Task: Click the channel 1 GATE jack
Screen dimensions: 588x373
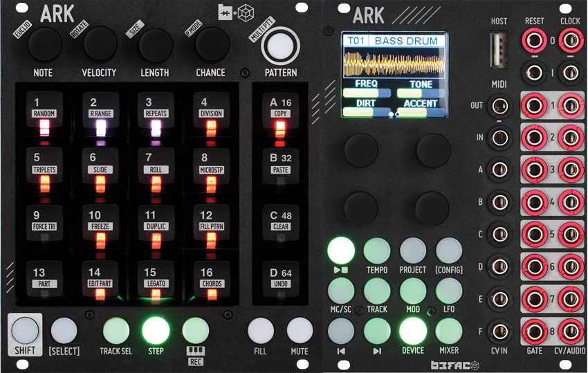Action: [534, 106]
